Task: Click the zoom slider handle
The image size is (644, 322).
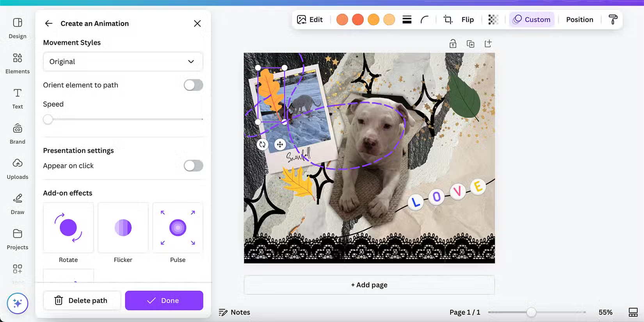Action: 531,312
